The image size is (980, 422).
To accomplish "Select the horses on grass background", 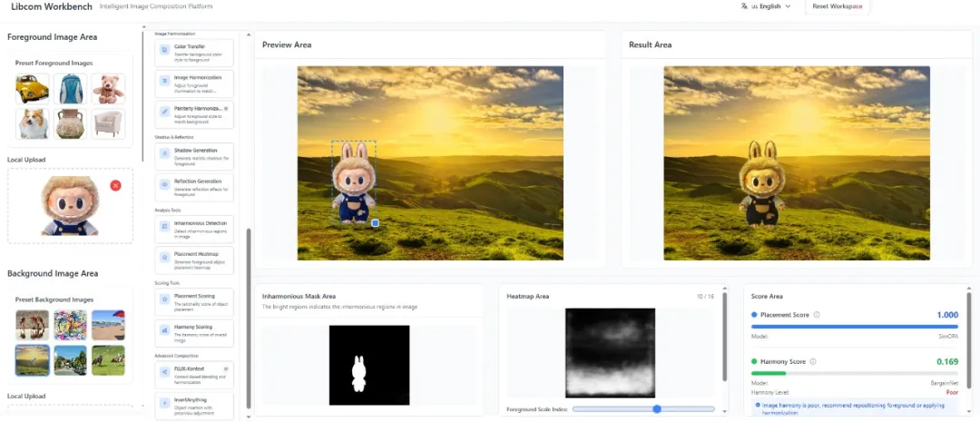I will coord(108,360).
